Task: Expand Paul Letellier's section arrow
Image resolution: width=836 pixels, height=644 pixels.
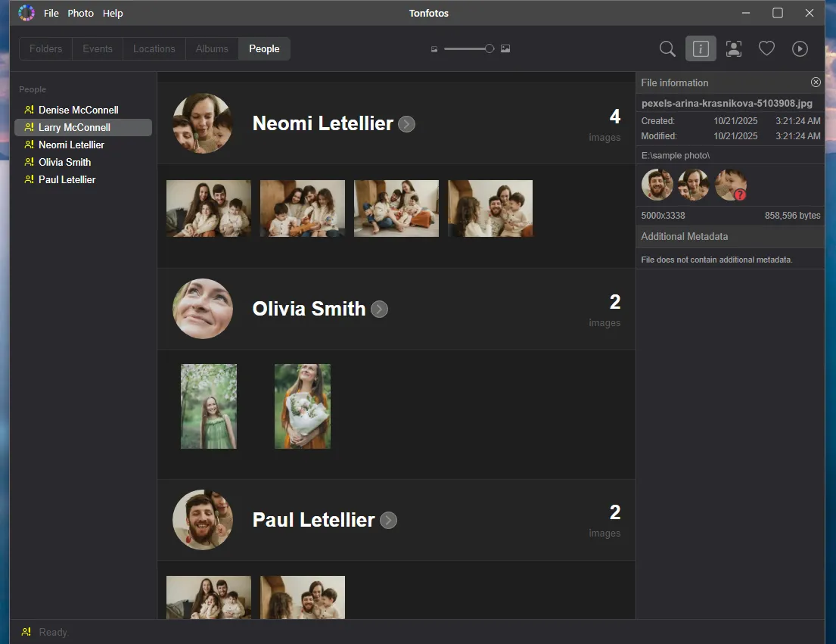Action: pos(388,520)
